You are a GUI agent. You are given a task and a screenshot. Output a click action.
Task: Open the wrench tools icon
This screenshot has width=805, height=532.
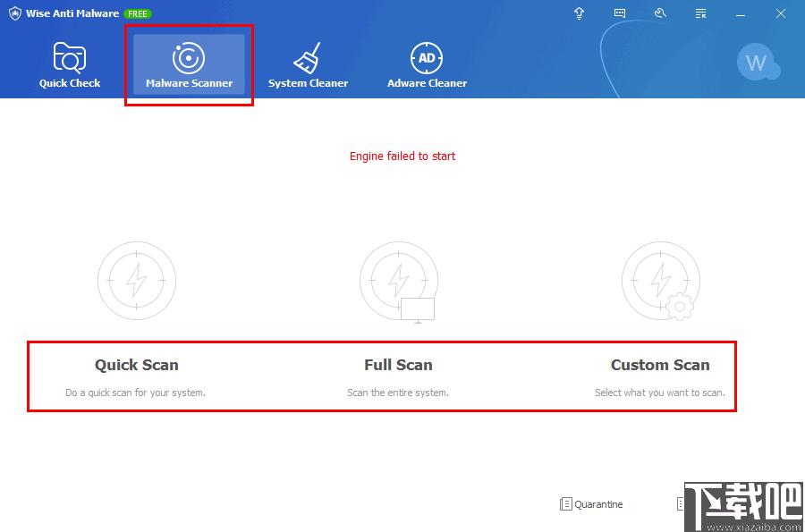coord(660,13)
